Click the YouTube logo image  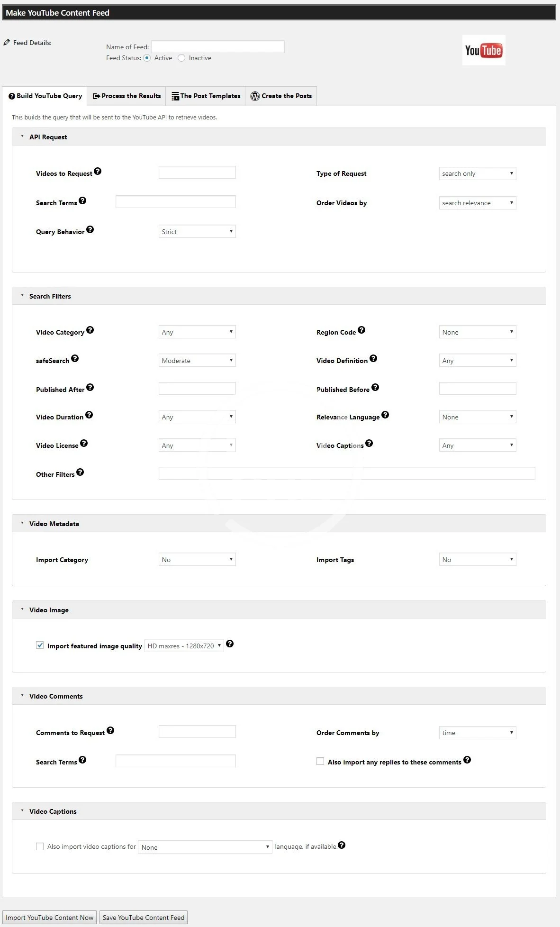pos(483,50)
